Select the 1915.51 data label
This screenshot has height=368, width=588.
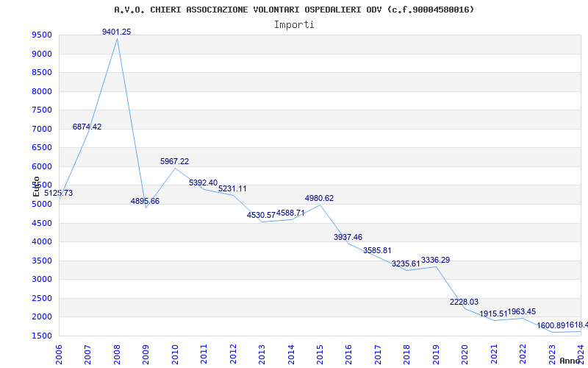click(x=493, y=314)
